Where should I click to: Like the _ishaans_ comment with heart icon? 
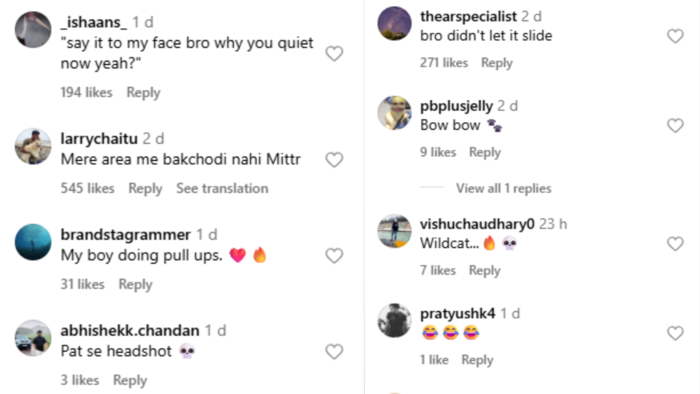[334, 54]
